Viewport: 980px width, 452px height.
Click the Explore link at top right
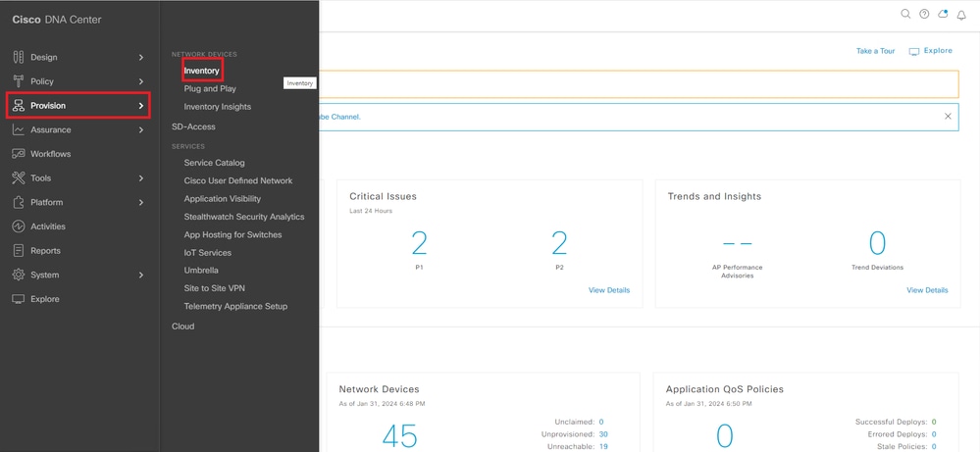click(938, 51)
